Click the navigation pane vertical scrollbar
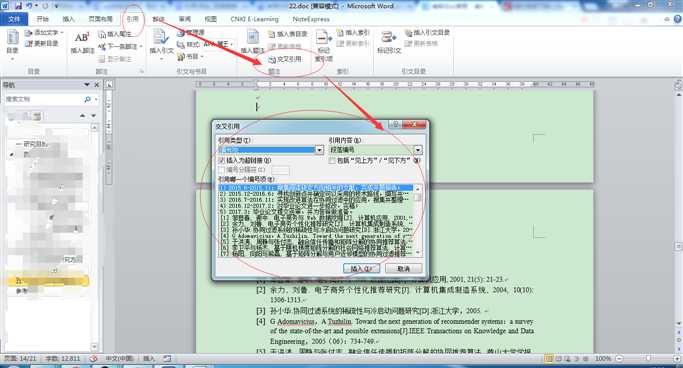The width and height of the screenshot is (683, 368). click(95, 236)
